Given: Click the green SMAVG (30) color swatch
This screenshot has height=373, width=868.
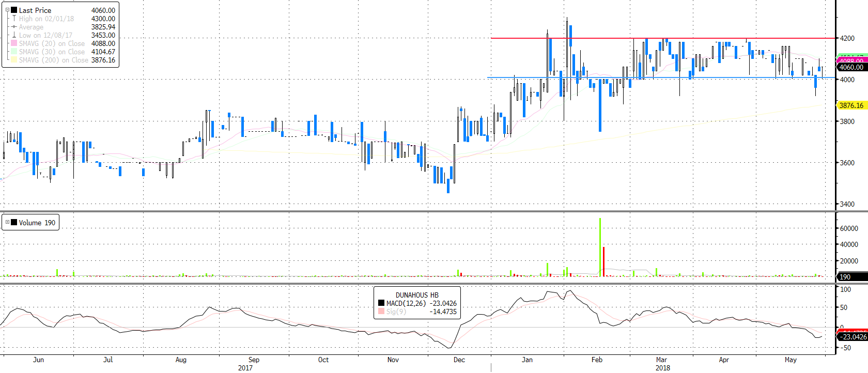Looking at the screenshot, I should click(x=14, y=52).
